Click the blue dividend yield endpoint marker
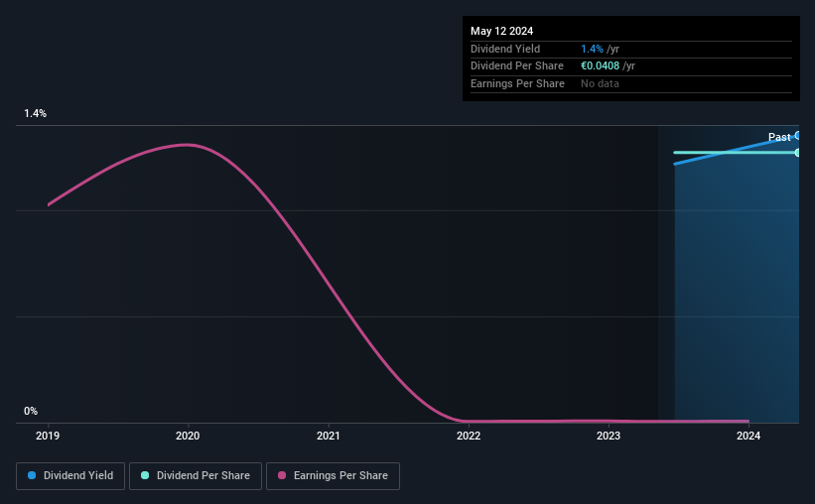Image resolution: width=815 pixels, height=504 pixels. click(x=798, y=136)
